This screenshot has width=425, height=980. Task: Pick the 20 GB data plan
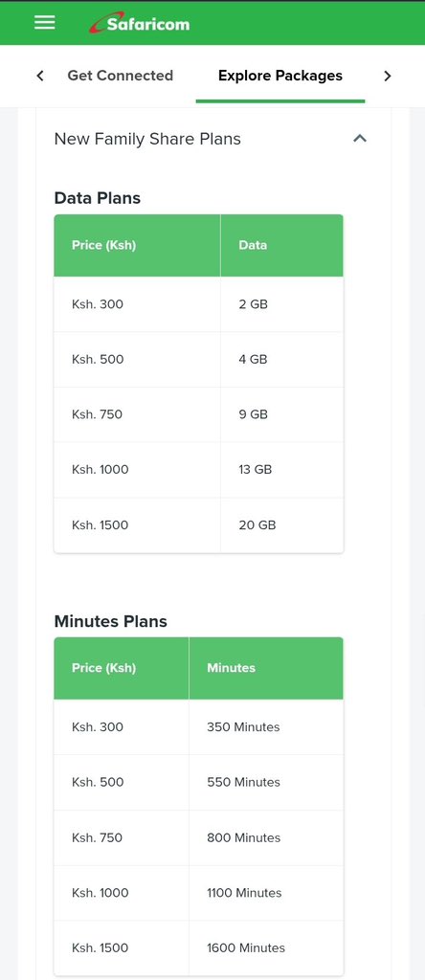(x=199, y=525)
